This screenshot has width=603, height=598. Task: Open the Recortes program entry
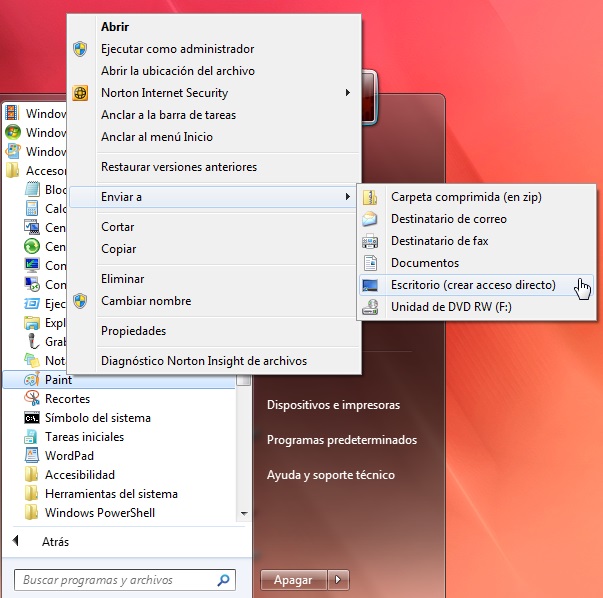(119, 398)
